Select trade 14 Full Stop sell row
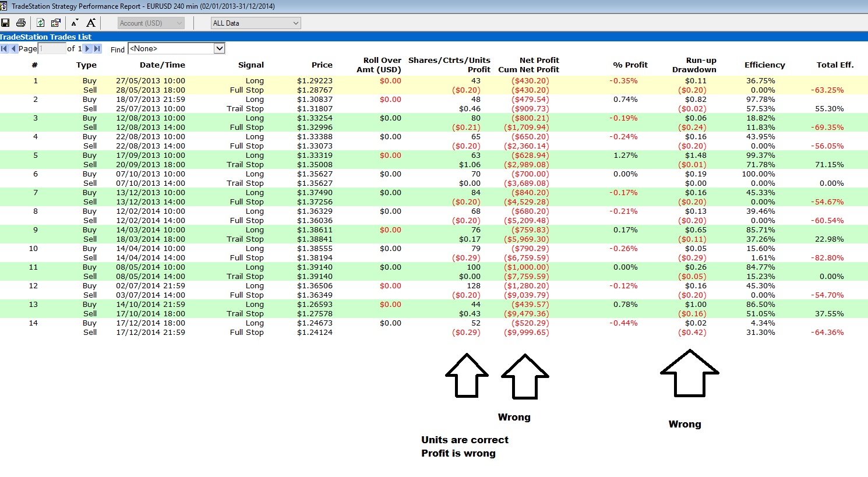 pyautogui.click(x=434, y=333)
